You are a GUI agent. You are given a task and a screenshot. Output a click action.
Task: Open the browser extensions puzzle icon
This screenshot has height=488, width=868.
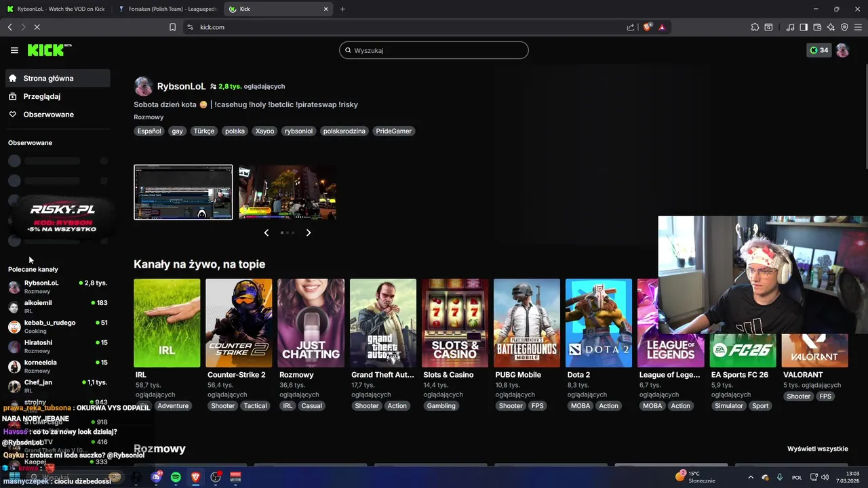[755, 27]
